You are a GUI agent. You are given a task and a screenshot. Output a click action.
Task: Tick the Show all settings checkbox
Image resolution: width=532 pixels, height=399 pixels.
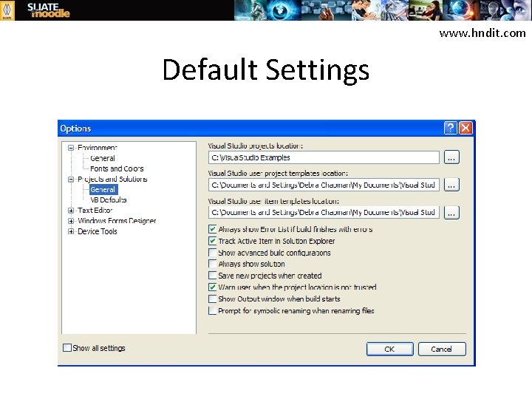(67, 348)
